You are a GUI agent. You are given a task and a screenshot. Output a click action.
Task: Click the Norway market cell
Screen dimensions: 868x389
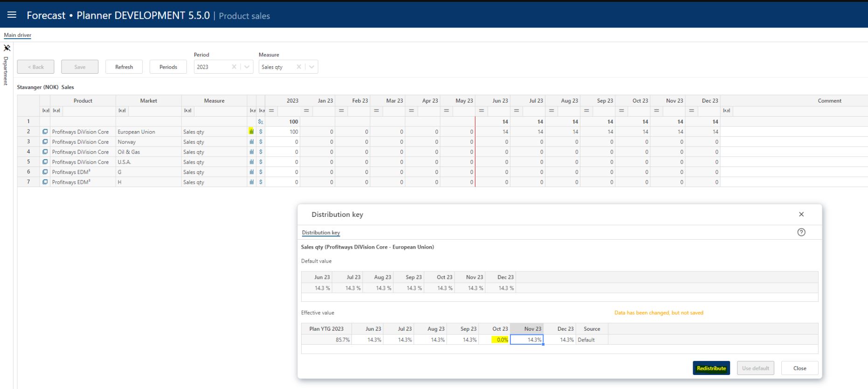(x=149, y=142)
